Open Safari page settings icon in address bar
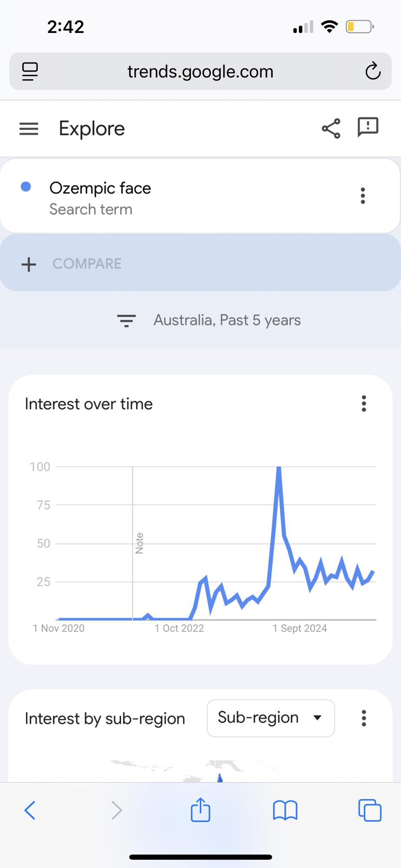This screenshot has width=401, height=868. click(x=30, y=71)
